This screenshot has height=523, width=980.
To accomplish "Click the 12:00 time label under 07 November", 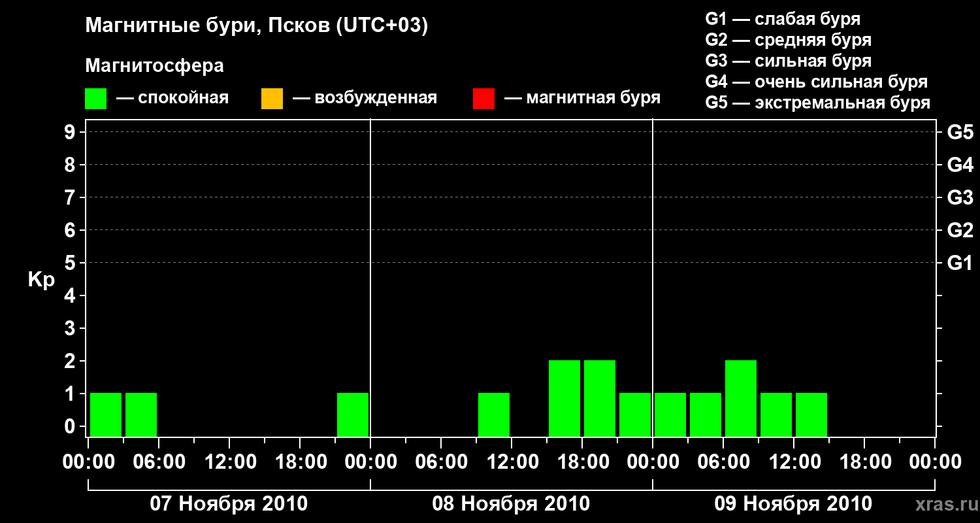I will point(229,462).
